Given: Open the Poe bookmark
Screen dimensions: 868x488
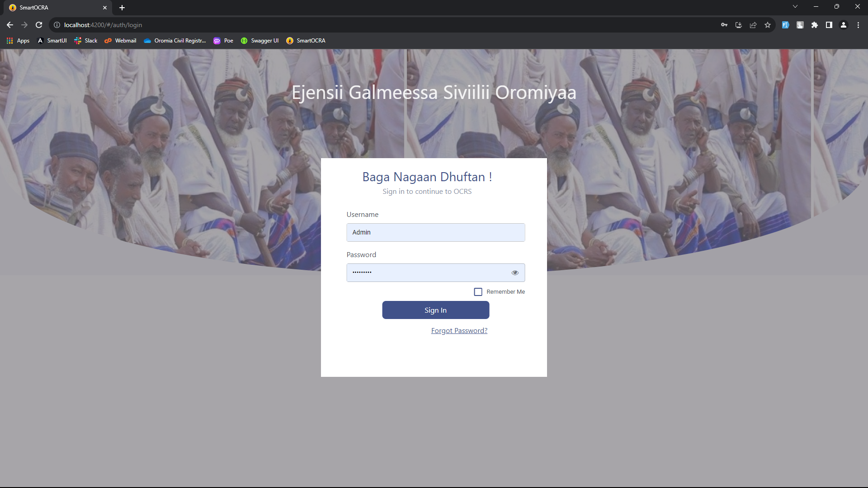Looking at the screenshot, I should [x=224, y=41].
